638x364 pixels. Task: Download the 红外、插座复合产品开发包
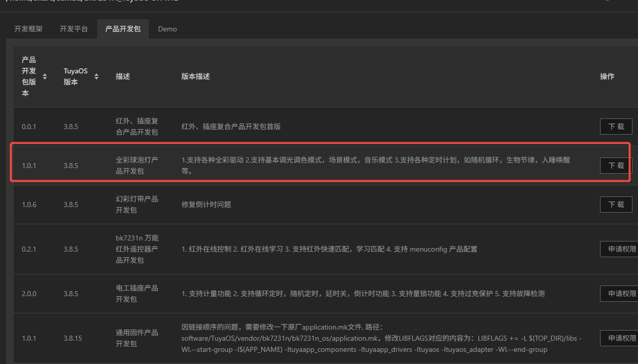(616, 127)
